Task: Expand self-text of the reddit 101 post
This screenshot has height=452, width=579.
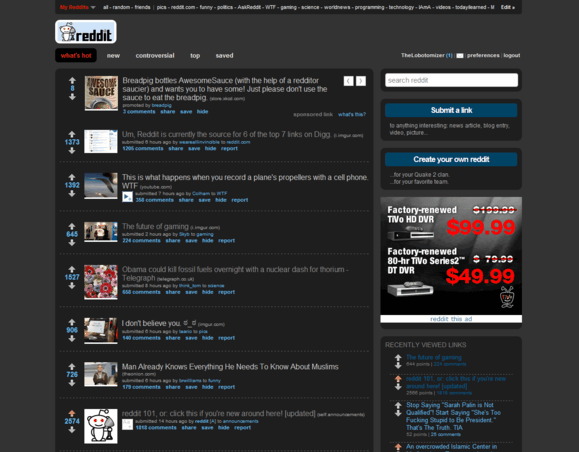Action: coord(127,424)
